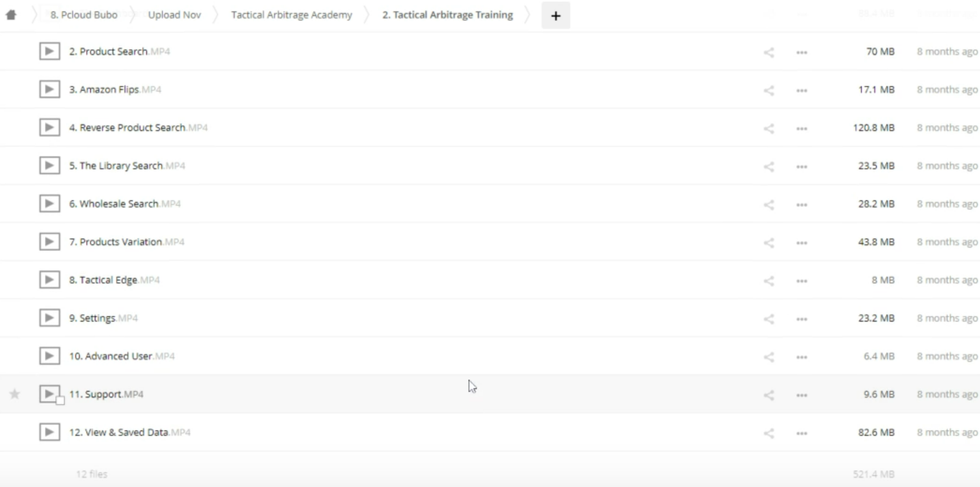Tick the selection checkbox on 11. Support
980x487 pixels.
(60, 400)
